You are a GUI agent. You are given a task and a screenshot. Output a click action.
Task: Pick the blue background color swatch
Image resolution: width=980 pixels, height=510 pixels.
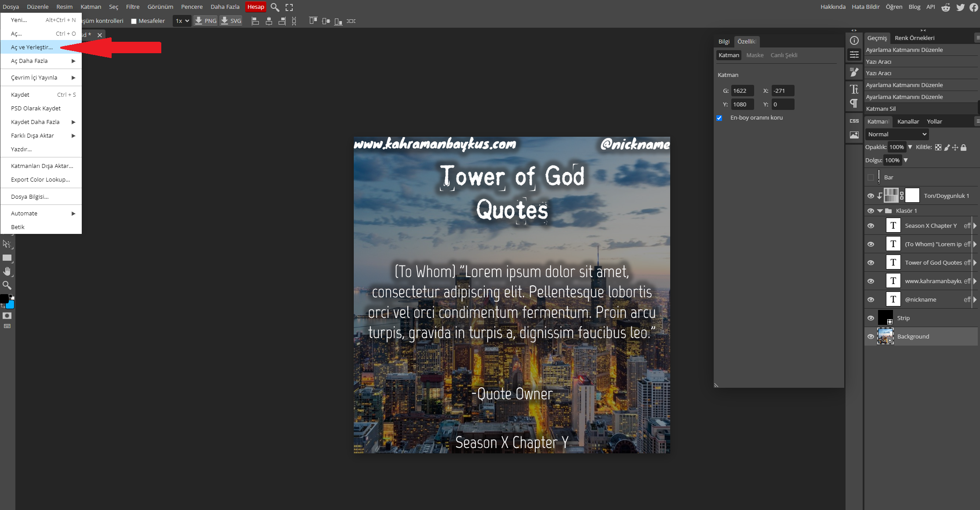pos(11,305)
